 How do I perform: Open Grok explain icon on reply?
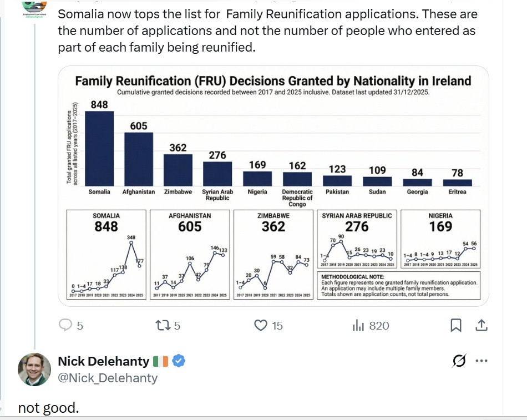click(x=459, y=361)
